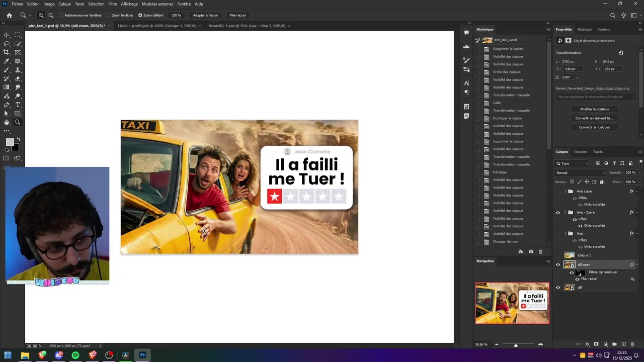Select the Horizontal Type tool
The width and height of the screenshot is (644, 362).
point(18,105)
